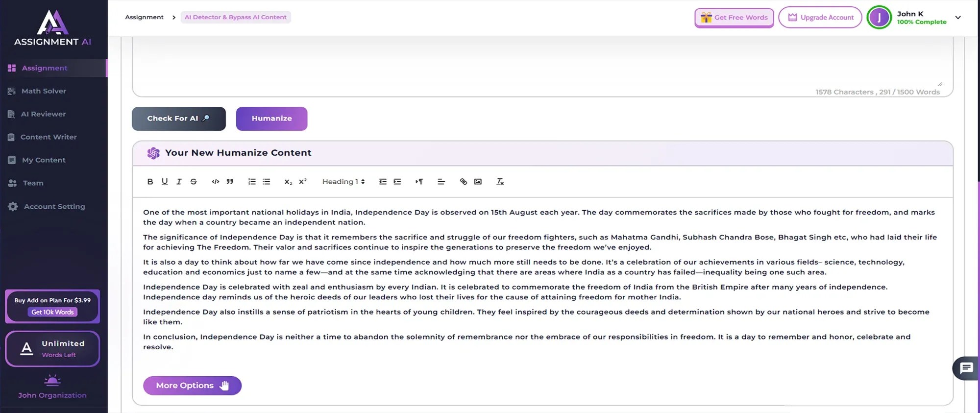Click the Humanize button
The width and height of the screenshot is (980, 413).
tap(271, 119)
